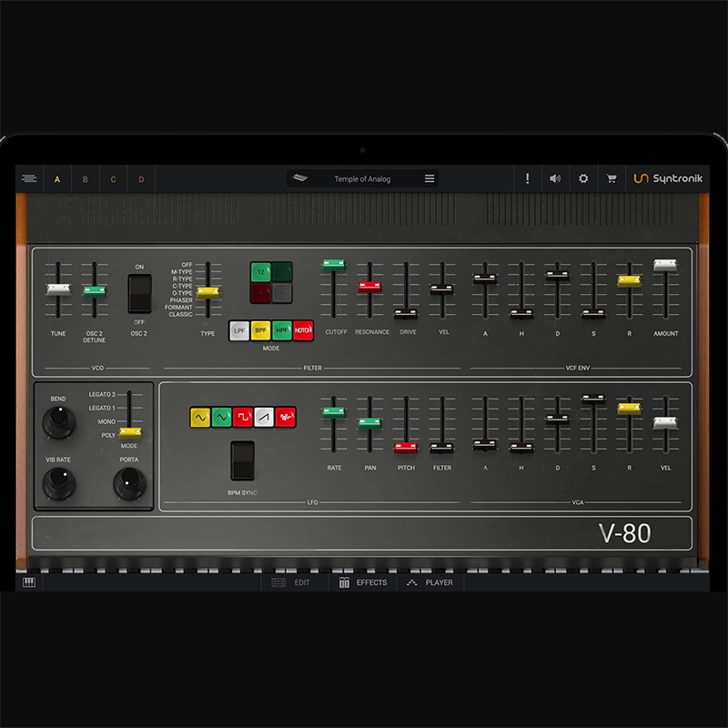Click the speaker volume icon
The image size is (728, 728).
555,178
